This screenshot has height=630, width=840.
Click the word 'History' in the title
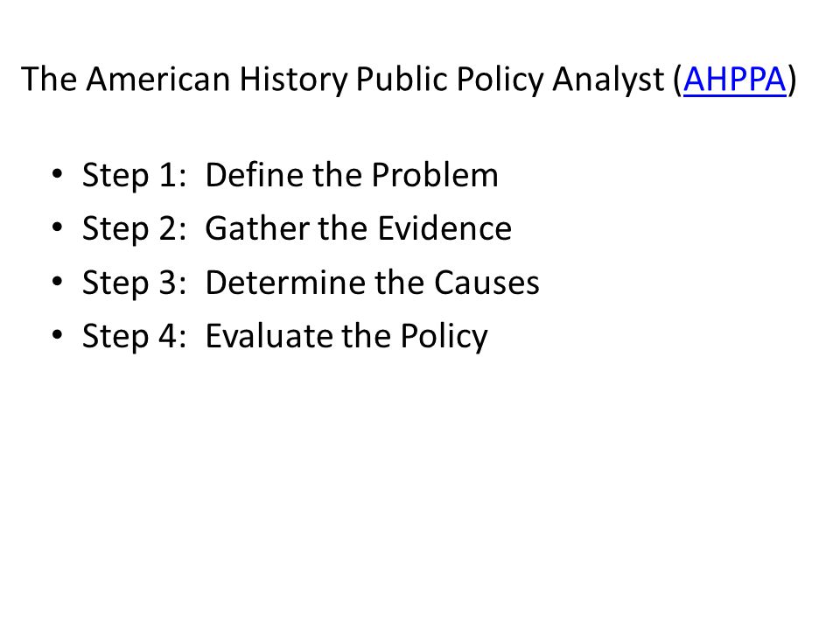point(293,80)
